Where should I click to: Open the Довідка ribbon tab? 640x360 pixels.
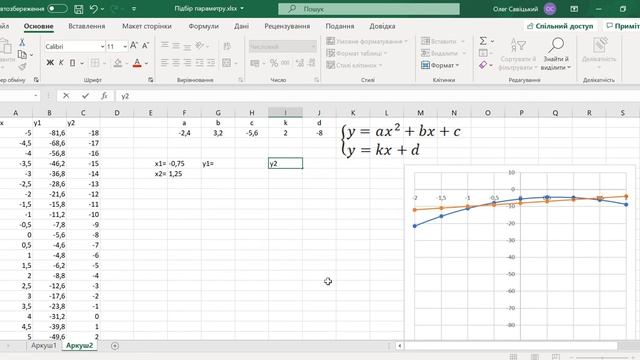pyautogui.click(x=382, y=26)
